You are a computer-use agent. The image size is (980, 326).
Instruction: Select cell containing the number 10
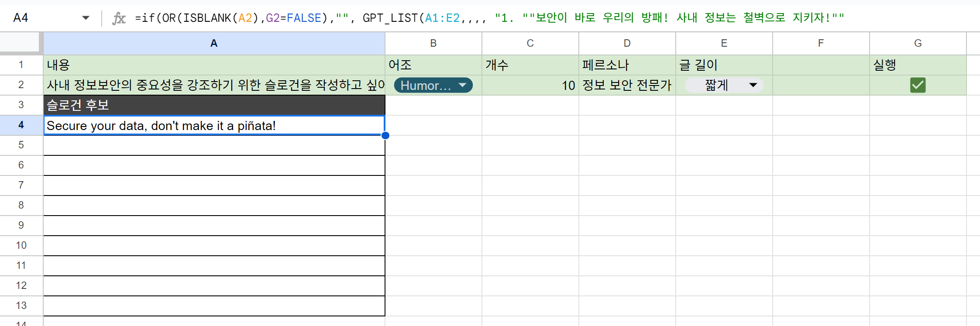[x=530, y=85]
